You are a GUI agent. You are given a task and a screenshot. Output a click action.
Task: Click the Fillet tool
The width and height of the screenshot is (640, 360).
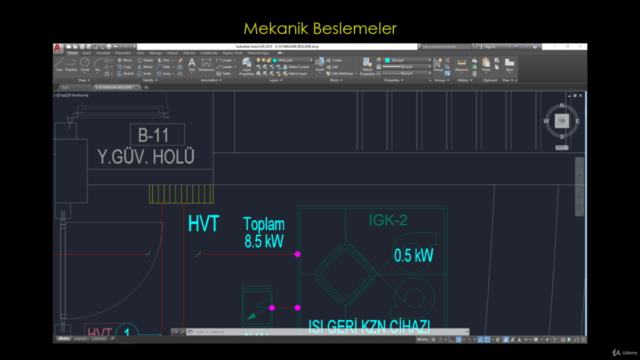point(164,67)
